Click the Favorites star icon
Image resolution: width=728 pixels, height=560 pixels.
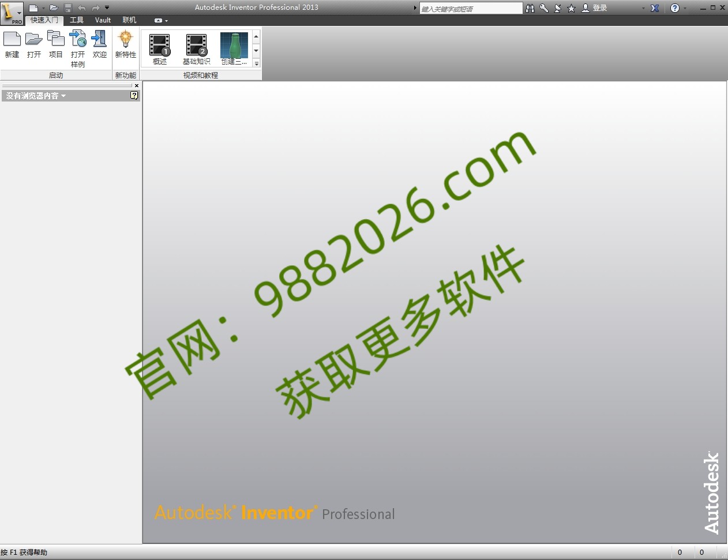click(x=571, y=7)
